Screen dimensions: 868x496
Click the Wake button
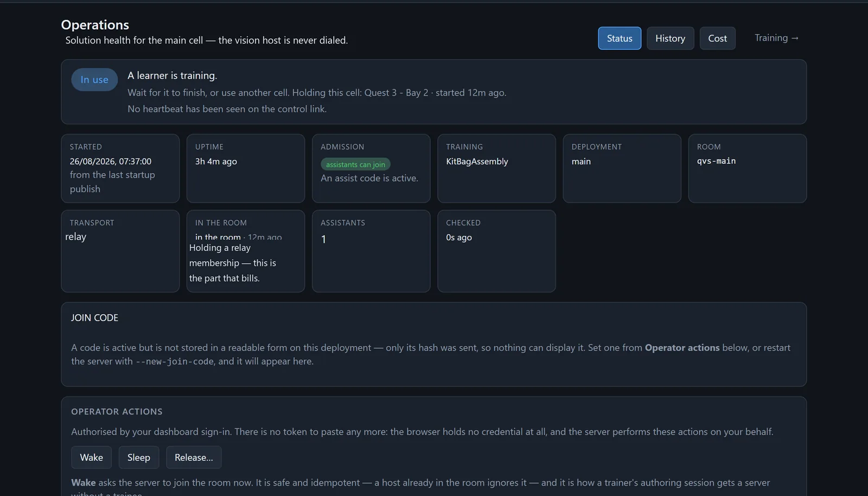click(91, 457)
